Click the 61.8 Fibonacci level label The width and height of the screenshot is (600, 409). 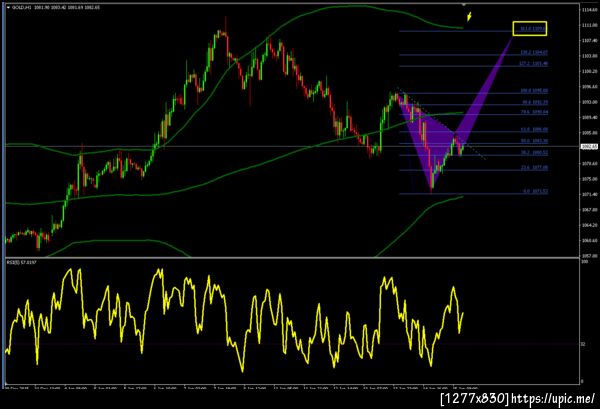tap(534, 130)
